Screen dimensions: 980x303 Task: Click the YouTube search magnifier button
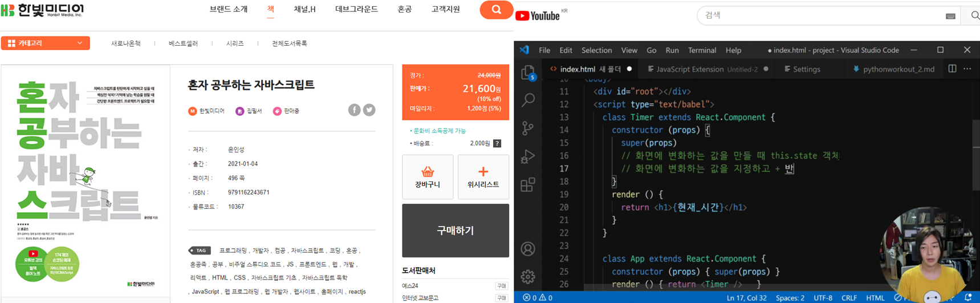coord(974,16)
